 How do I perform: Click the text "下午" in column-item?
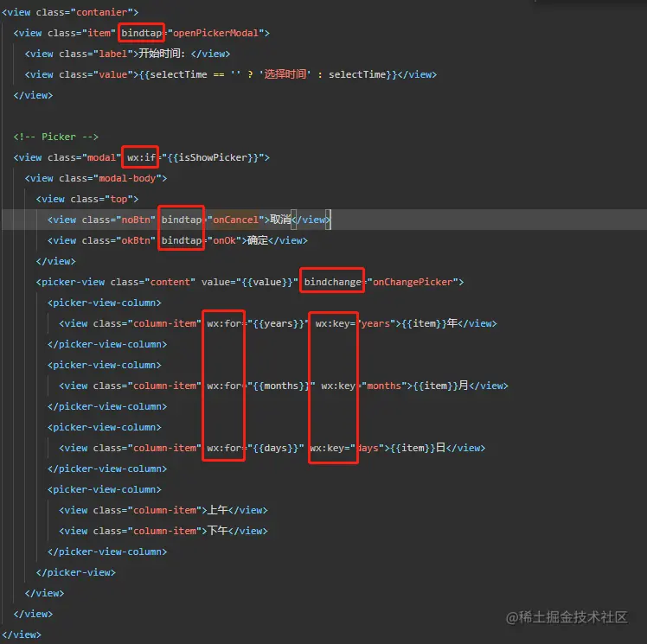[217, 531]
